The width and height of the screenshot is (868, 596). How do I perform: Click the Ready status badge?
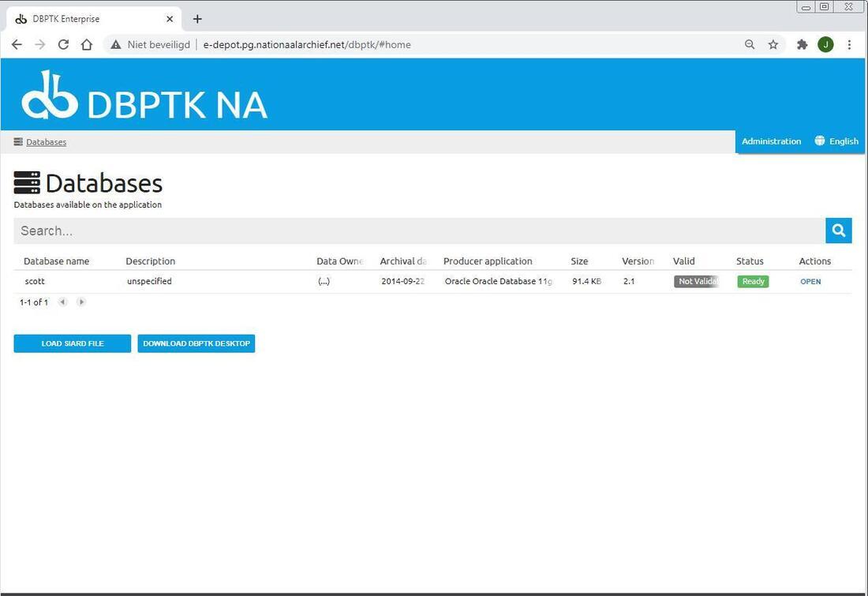click(x=753, y=281)
